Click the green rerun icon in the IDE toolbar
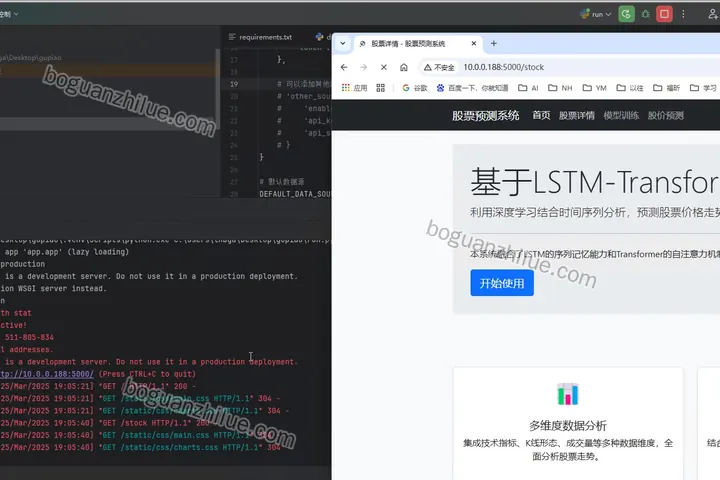Image resolution: width=720 pixels, height=480 pixels. 626,14
